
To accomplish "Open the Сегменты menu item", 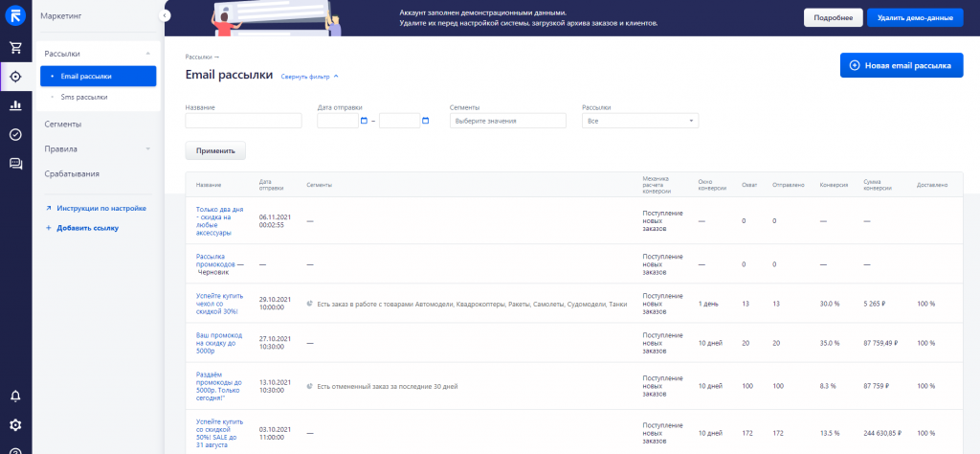I will pos(63,124).
